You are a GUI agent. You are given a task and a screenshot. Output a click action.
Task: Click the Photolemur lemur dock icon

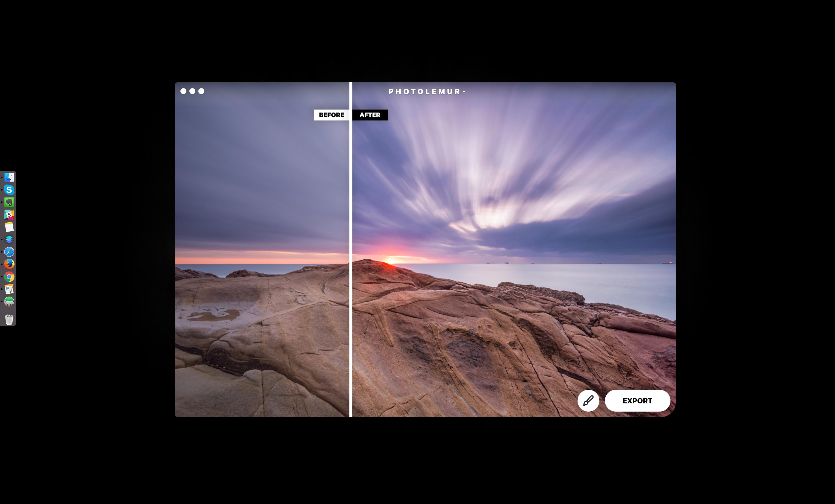(x=9, y=302)
